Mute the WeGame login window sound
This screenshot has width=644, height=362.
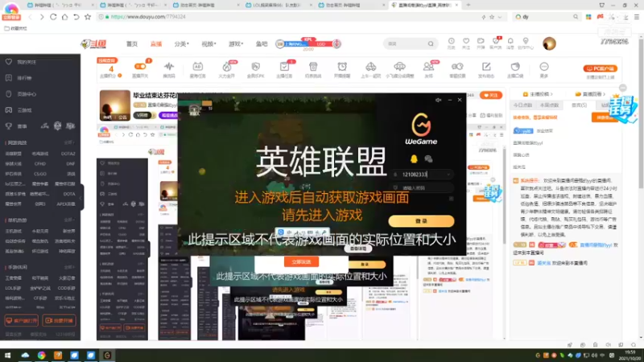(x=438, y=100)
